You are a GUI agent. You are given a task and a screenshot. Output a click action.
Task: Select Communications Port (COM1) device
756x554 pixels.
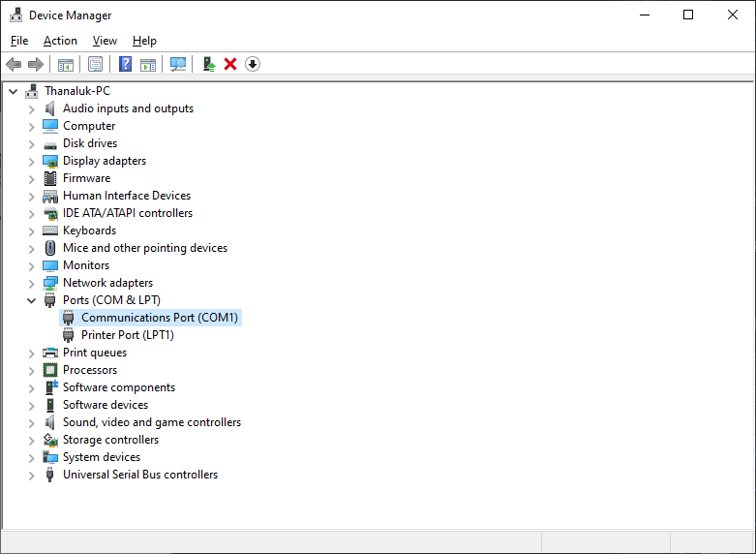(159, 318)
